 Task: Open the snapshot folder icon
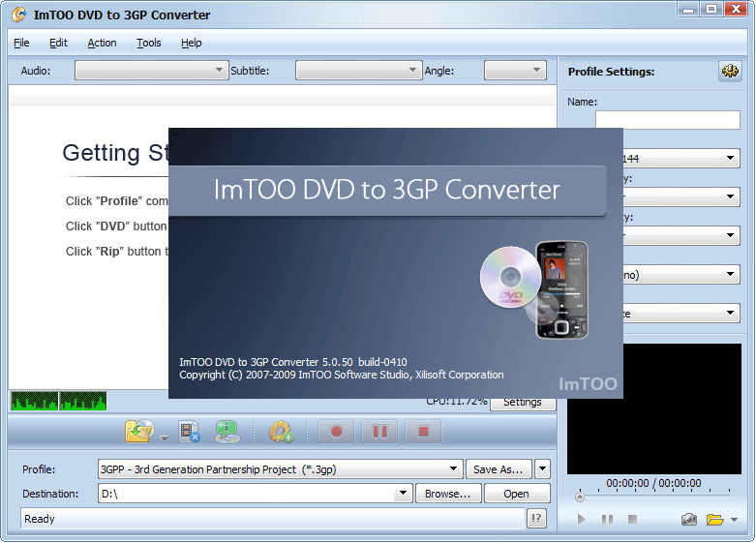coord(715,520)
